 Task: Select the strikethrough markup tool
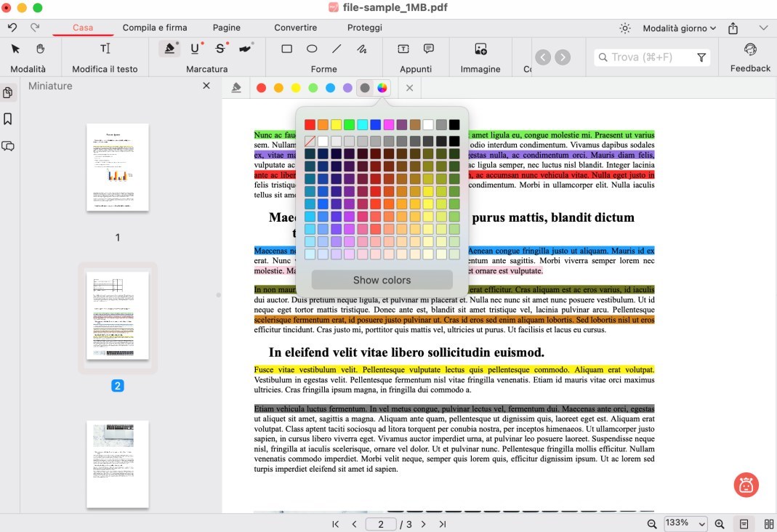click(220, 49)
